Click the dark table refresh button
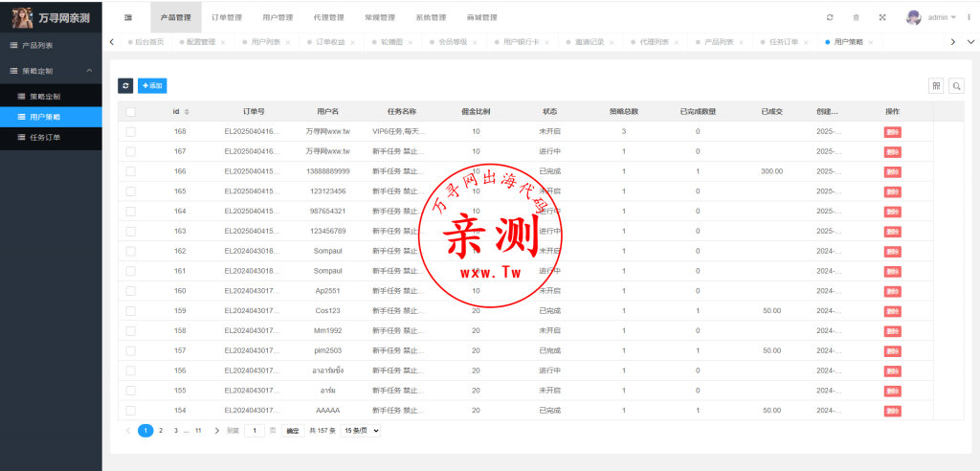The image size is (980, 471). tap(125, 86)
